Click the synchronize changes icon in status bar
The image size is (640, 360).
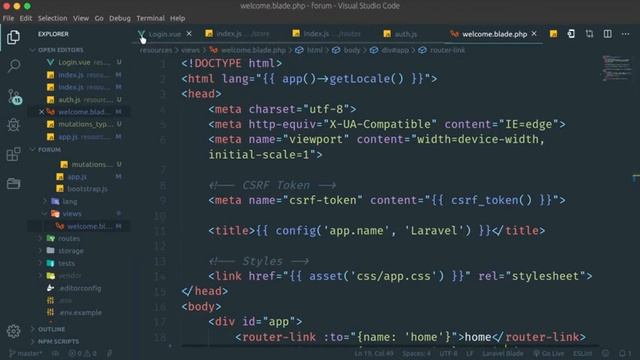(56, 353)
